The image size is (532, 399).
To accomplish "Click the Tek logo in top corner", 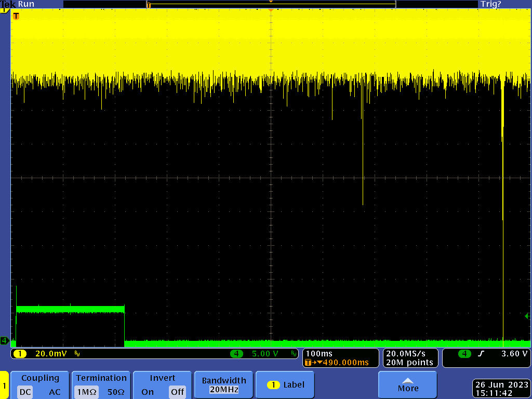I will coord(8,4).
